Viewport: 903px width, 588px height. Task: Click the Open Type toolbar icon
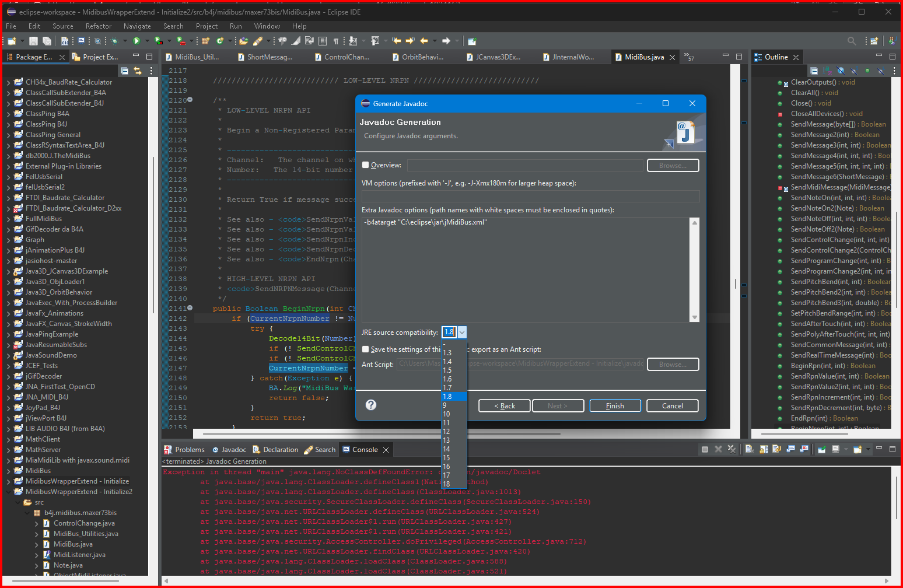click(243, 41)
